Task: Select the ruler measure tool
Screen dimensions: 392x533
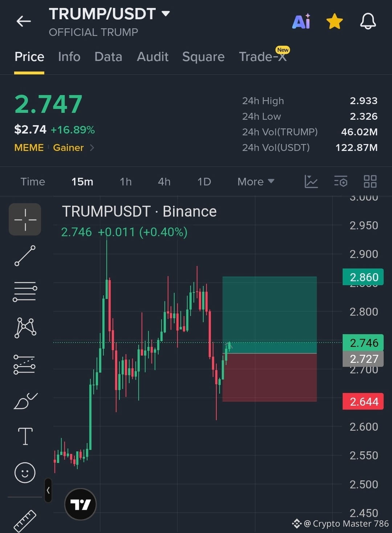Action: click(x=25, y=521)
